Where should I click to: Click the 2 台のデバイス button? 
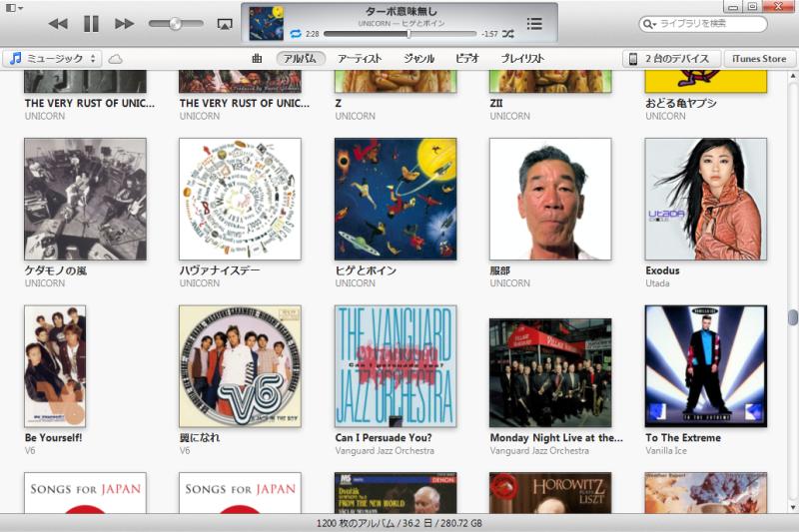pyautogui.click(x=671, y=59)
